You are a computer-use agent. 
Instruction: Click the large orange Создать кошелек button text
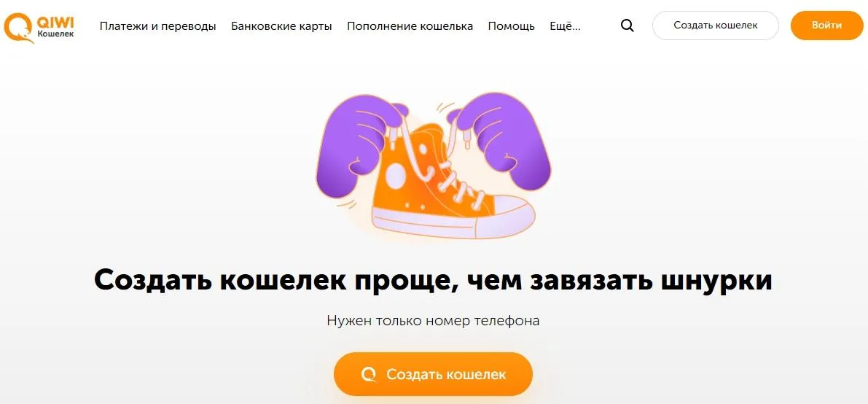click(446, 374)
